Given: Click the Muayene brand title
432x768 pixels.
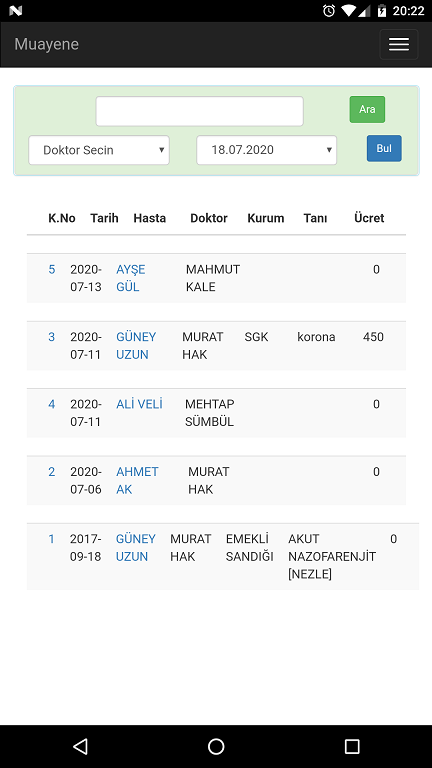Looking at the screenshot, I should pyautogui.click(x=47, y=44).
